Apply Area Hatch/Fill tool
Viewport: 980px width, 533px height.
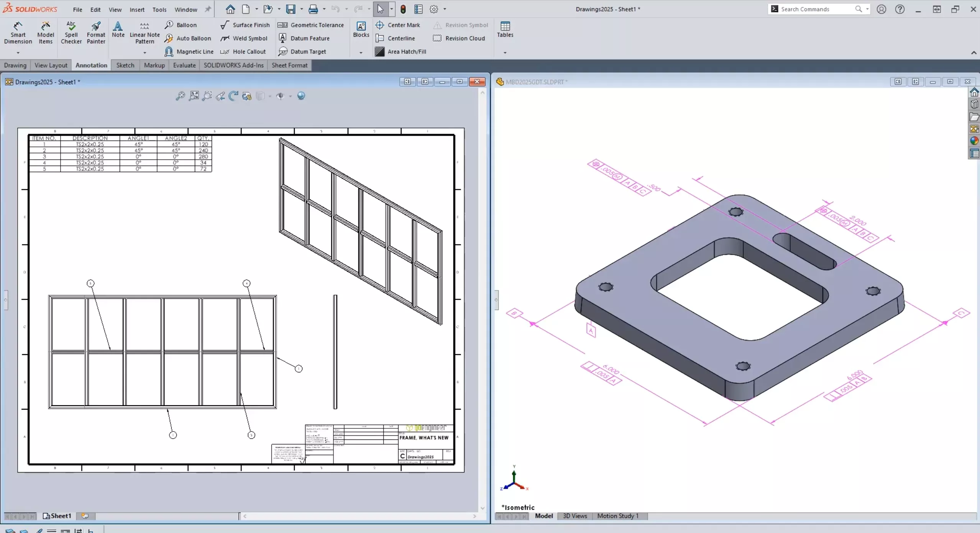click(401, 51)
